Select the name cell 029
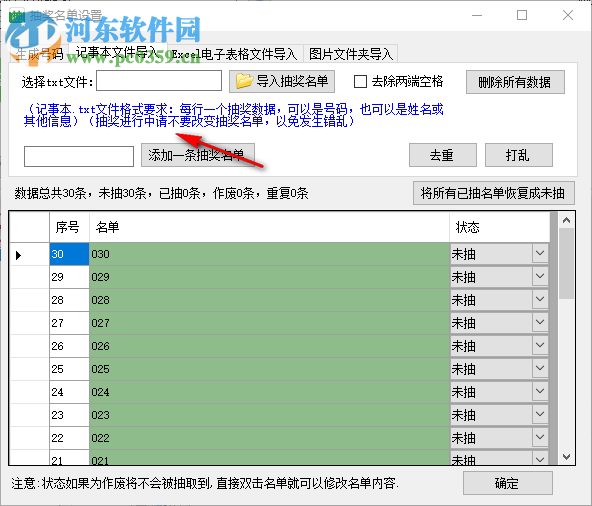Viewport: 592px width, 506px height. point(269,277)
